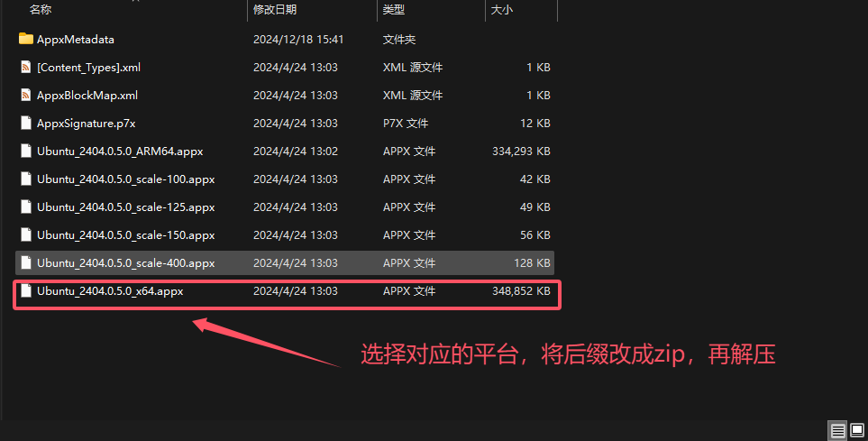Click the [Content_Types].xml file icon

(25, 67)
